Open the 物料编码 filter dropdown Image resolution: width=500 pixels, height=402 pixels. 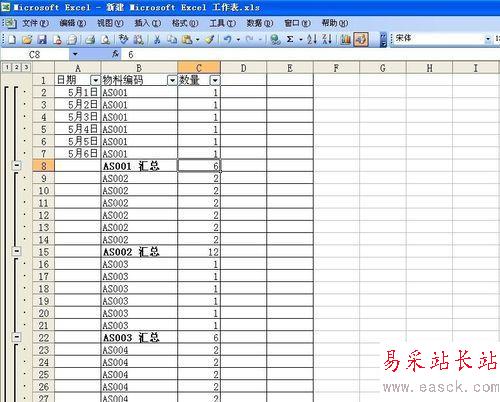coord(172,80)
